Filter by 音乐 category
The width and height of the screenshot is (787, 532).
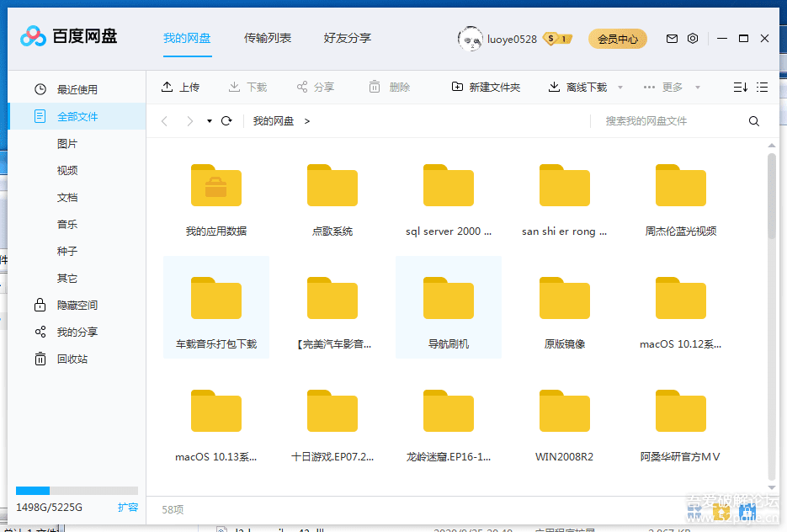coord(67,225)
